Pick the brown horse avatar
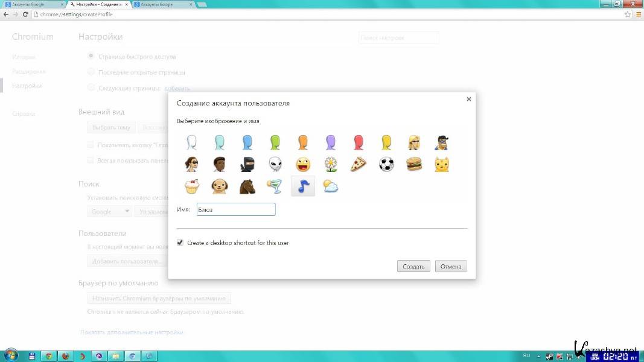Screen dimensions: 644x362 click(x=247, y=186)
